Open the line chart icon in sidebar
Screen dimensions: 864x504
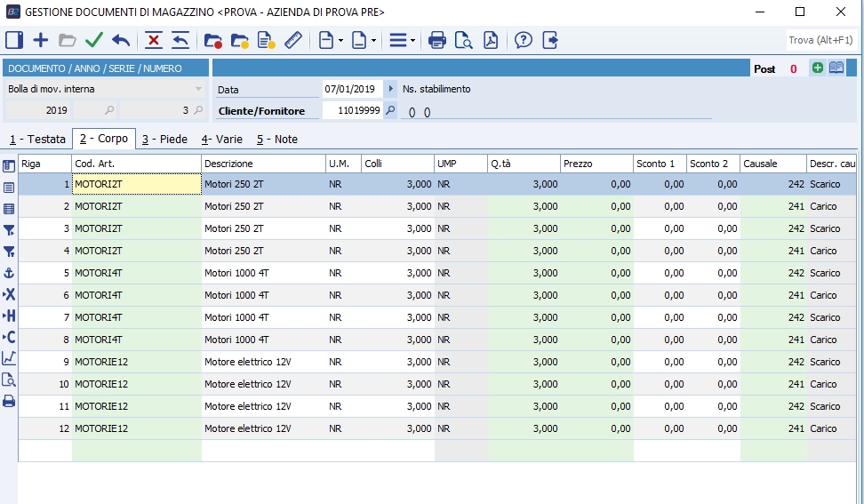coord(9,358)
